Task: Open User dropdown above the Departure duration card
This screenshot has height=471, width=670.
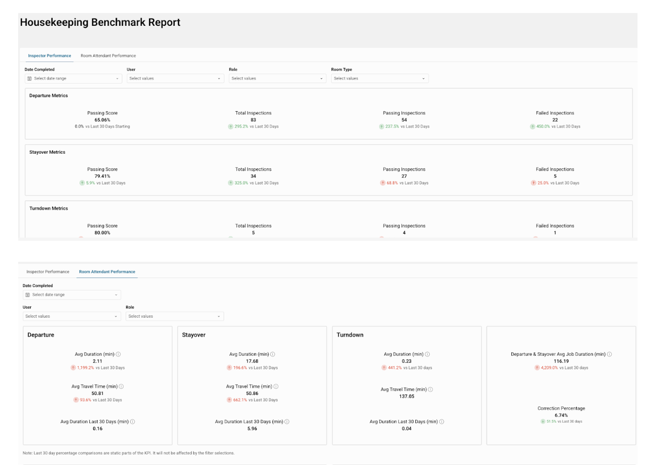Action: pyautogui.click(x=71, y=316)
